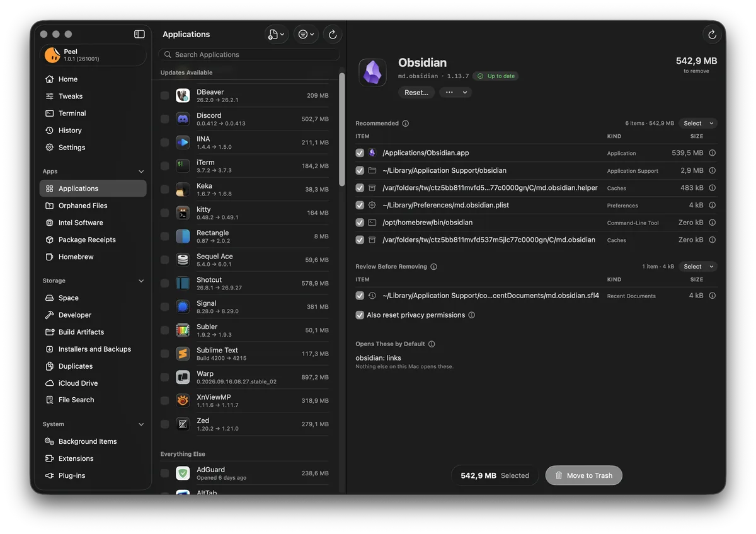
Task: Open the Review Before Removing Select dropdown
Action: pos(698,267)
